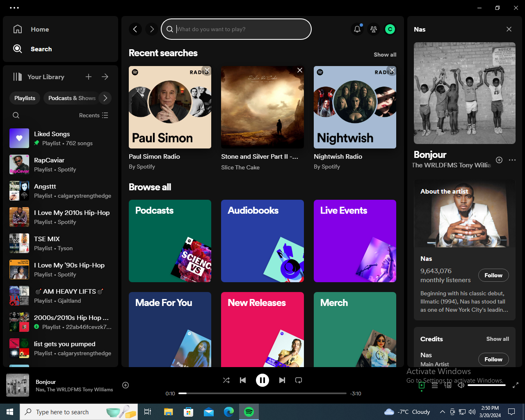Open notifications with the bell icon
This screenshot has width=525, height=420.
(x=357, y=29)
